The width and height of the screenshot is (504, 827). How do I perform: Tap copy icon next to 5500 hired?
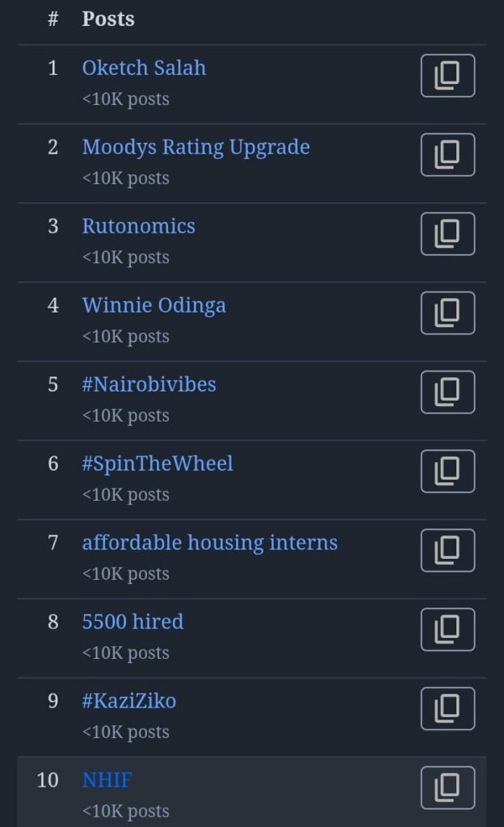point(447,630)
